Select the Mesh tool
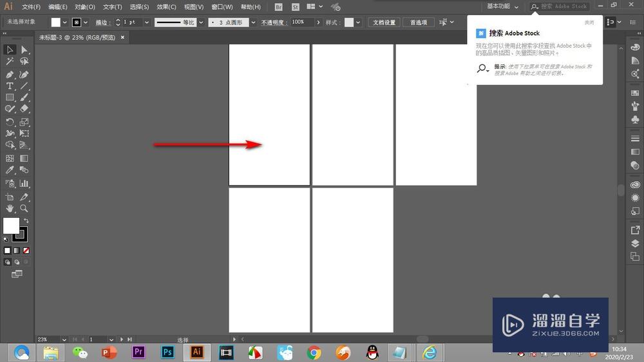644x362 pixels. tap(10, 158)
